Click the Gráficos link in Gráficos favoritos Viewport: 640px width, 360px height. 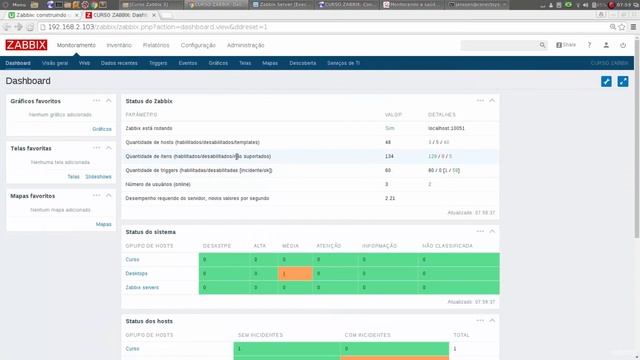(x=102, y=129)
